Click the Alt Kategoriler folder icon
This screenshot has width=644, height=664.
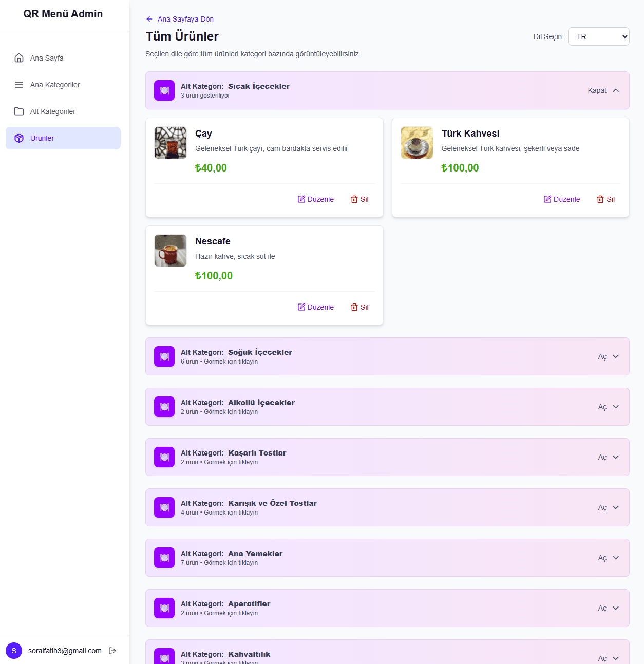[x=19, y=111]
